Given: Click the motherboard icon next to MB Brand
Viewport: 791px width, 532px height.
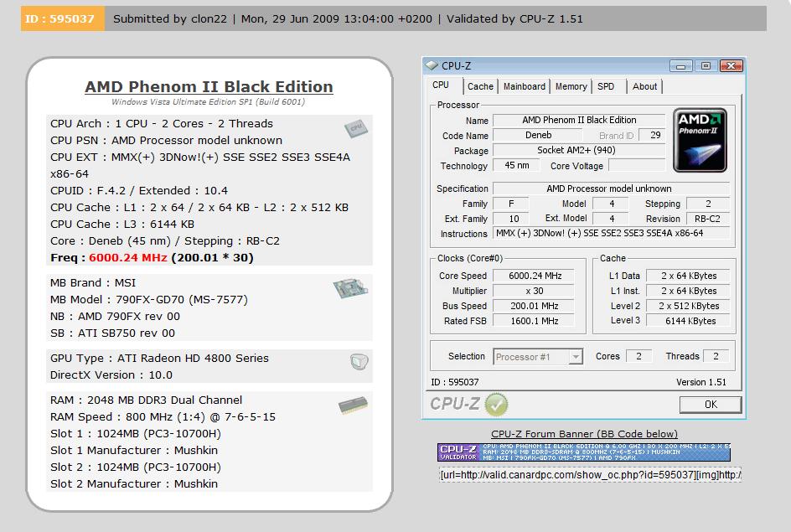Looking at the screenshot, I should tap(350, 288).
